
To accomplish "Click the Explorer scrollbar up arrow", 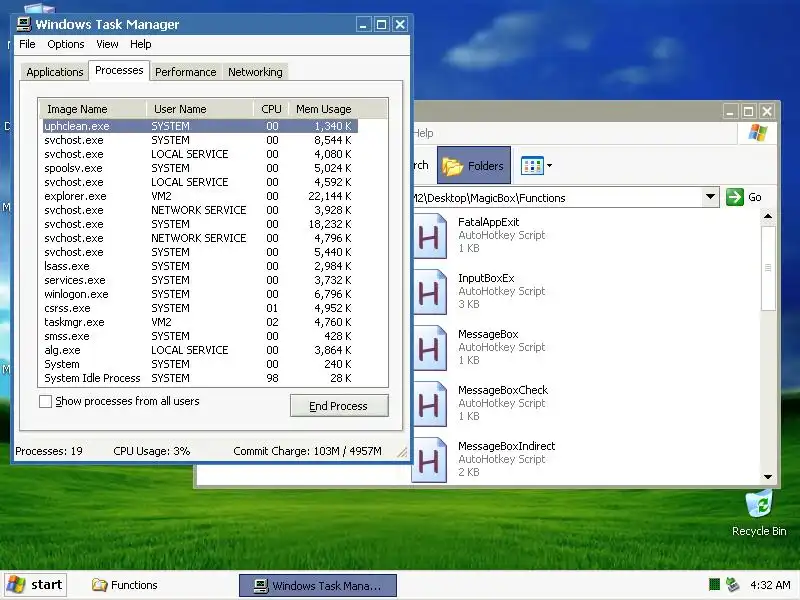I will tap(768, 217).
